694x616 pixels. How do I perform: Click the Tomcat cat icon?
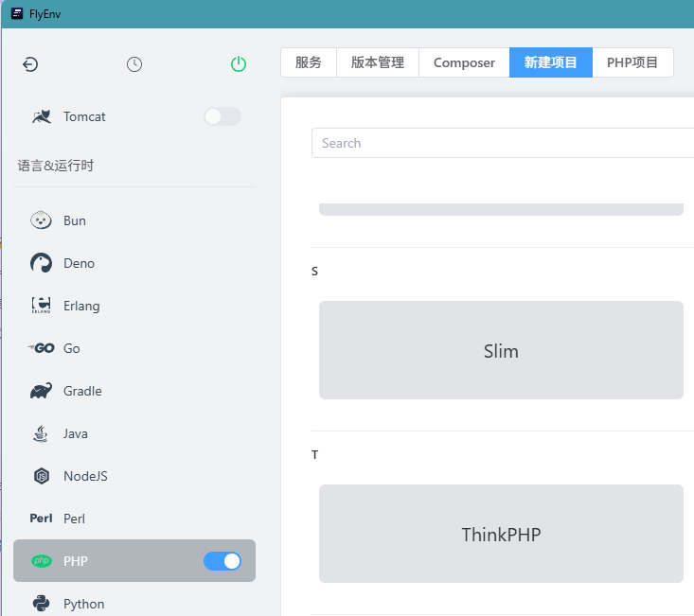(42, 116)
